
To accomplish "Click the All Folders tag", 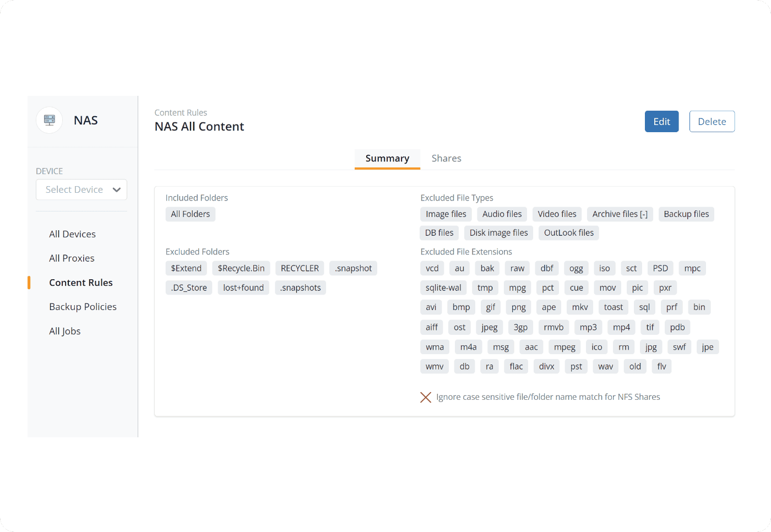I will coord(190,214).
